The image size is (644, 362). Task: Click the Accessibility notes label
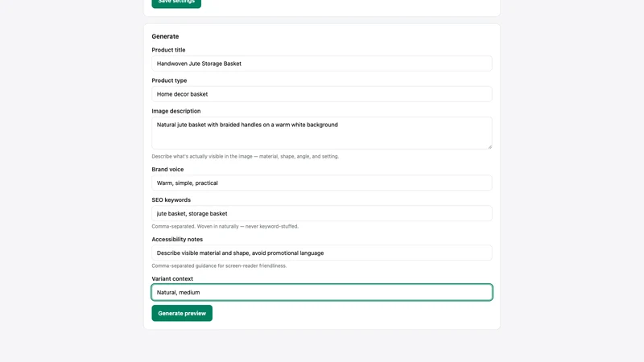177,239
